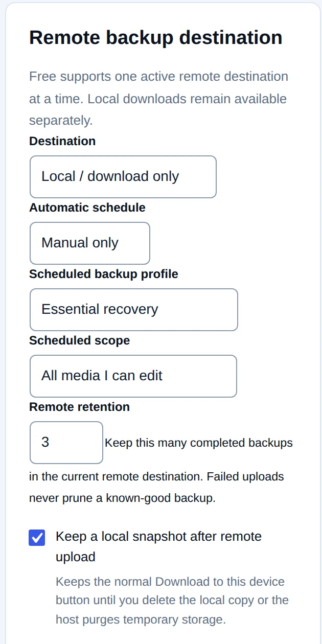The image size is (322, 644).
Task: Click the 'Automatic schedule' label
Action: (x=87, y=208)
